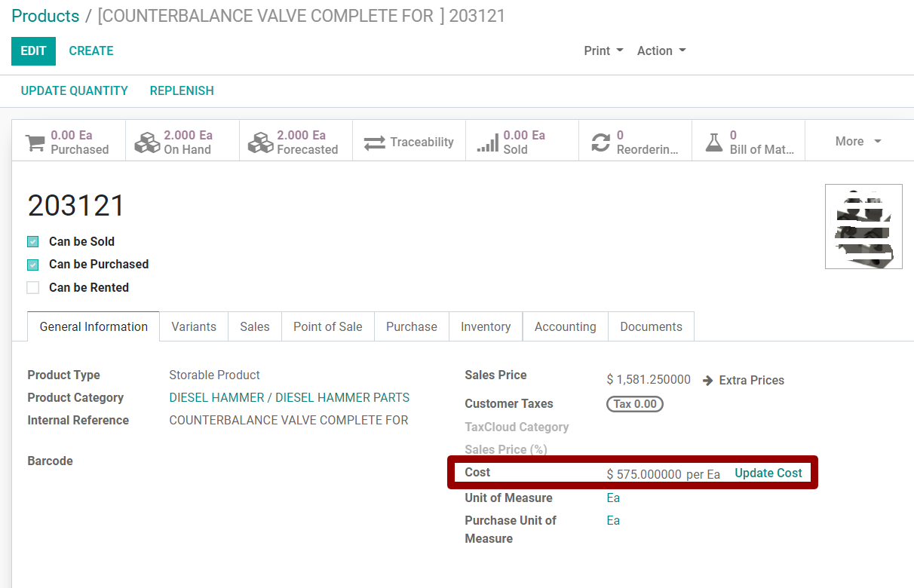Click the Extra Prices arrow icon
914x588 pixels.
[707, 381]
